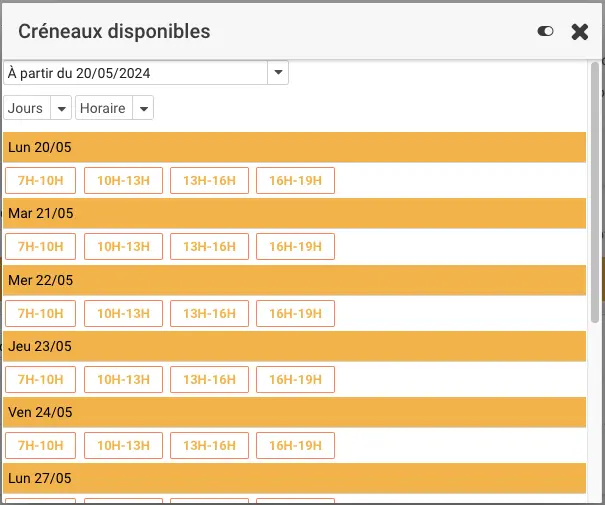Open the start date dropdown arrow

tap(278, 73)
